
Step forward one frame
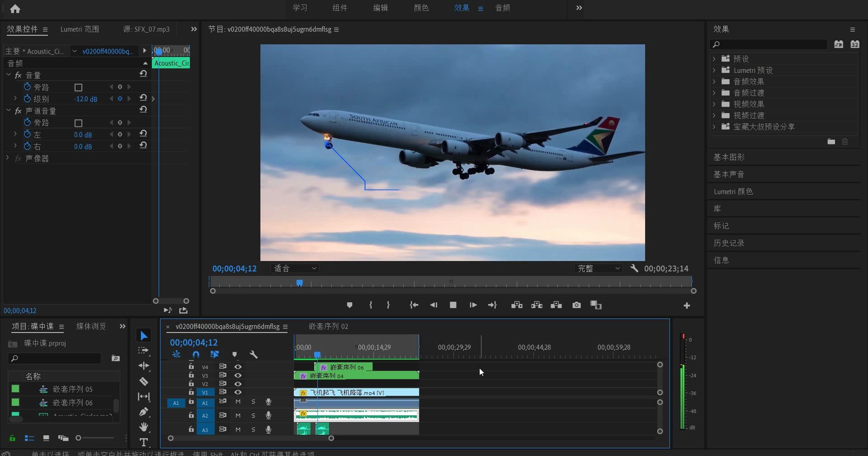pyautogui.click(x=473, y=305)
